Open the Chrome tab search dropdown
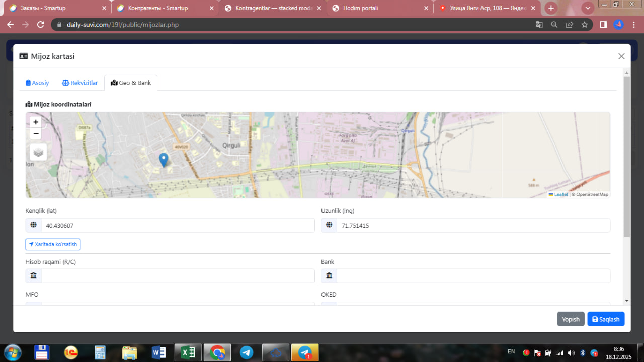The image size is (644, 362). [588, 8]
